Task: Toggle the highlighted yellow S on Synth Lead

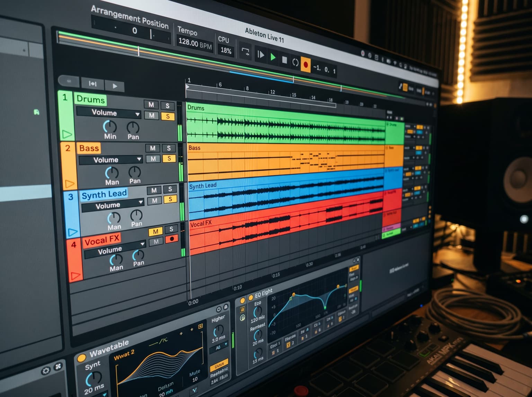Action: click(x=170, y=199)
